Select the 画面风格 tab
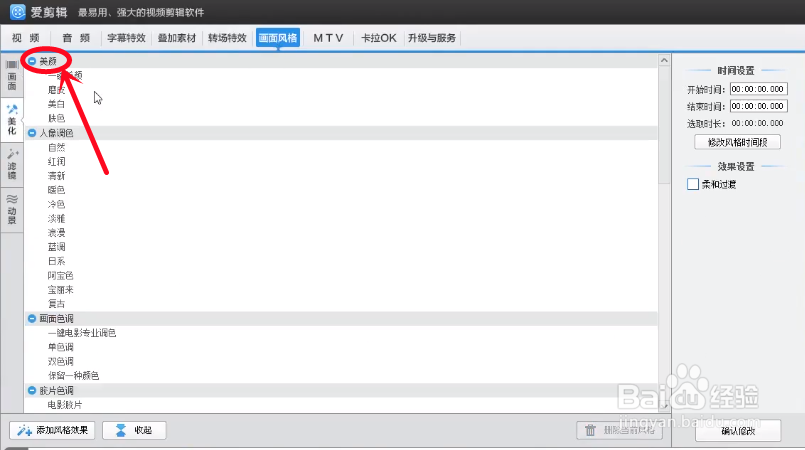 (x=278, y=38)
